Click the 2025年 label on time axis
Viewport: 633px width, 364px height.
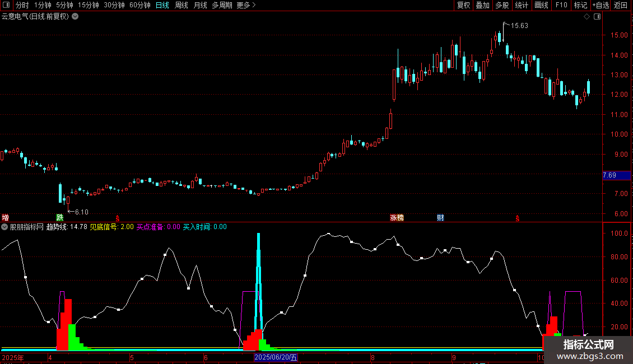coord(13,357)
